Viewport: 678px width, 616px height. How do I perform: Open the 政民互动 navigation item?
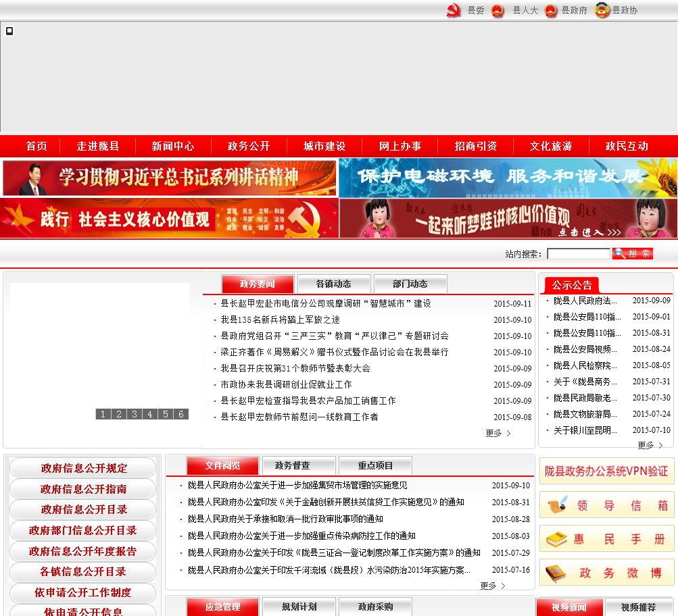[x=627, y=146]
